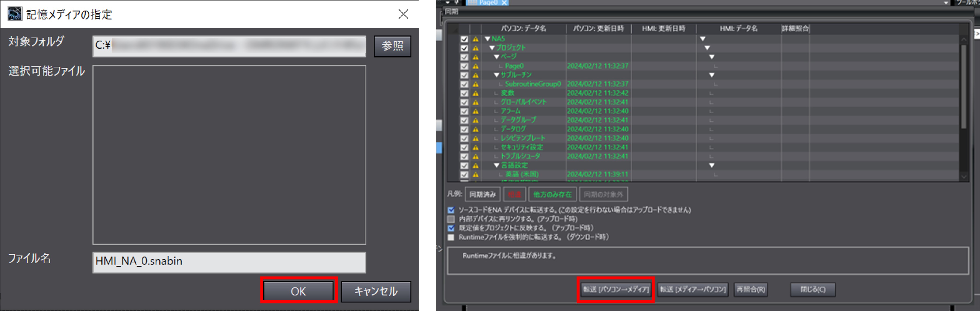Viewport: 980px width, 311px height.
Task: Close the Page0 tab
Action: (x=504, y=3)
